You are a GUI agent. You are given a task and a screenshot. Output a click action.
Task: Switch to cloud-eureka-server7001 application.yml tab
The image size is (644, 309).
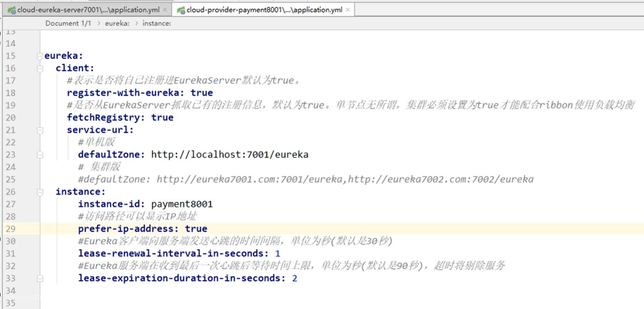(x=89, y=10)
